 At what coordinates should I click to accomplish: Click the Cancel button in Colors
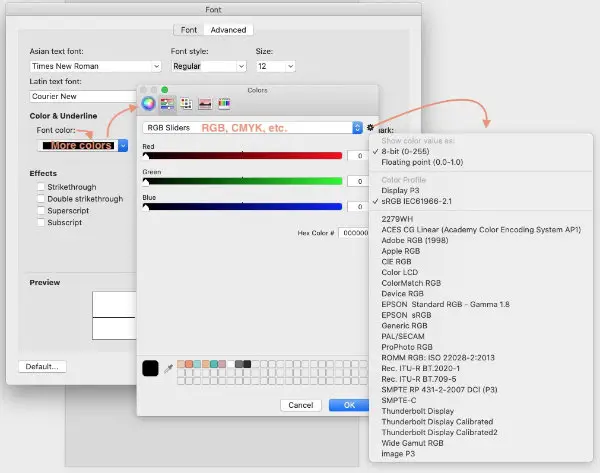(301, 405)
